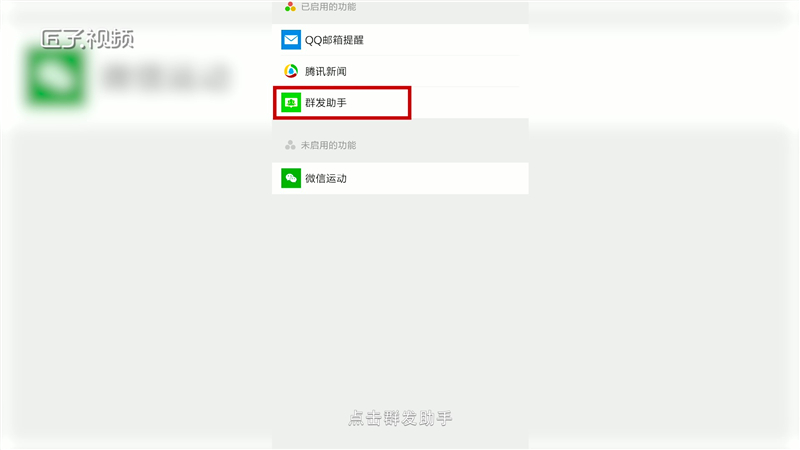This screenshot has height=450, width=800.
Task: Tap the green 群发助手 icon
Action: tap(291, 103)
